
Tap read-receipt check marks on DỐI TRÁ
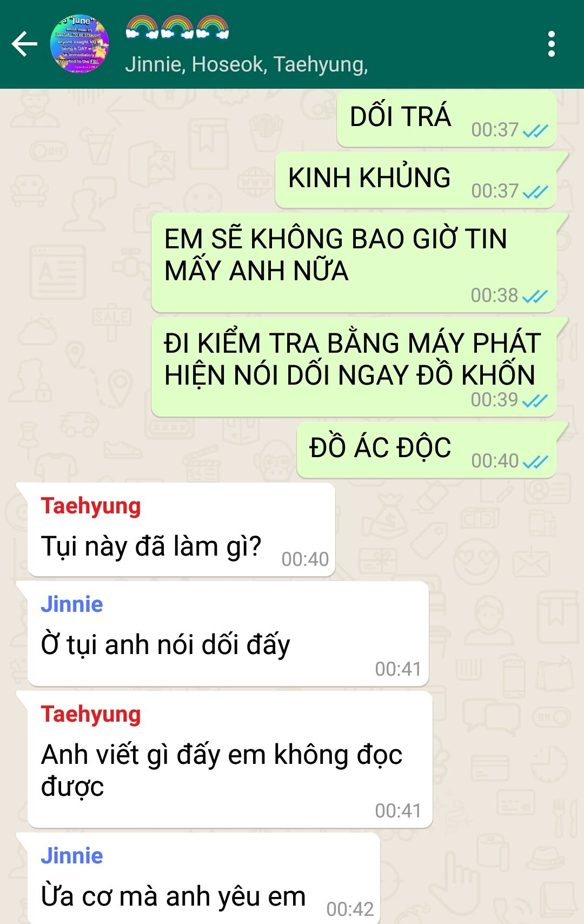coord(535,130)
